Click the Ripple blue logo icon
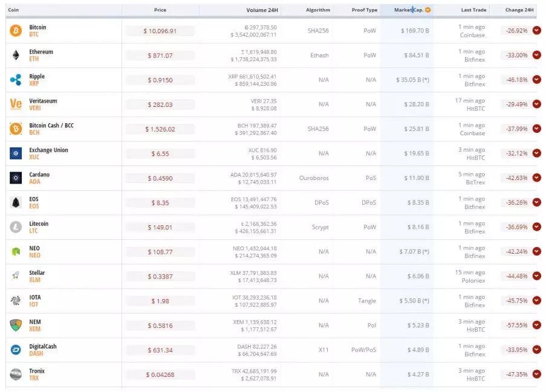This screenshot has width=546, height=392. tap(16, 80)
